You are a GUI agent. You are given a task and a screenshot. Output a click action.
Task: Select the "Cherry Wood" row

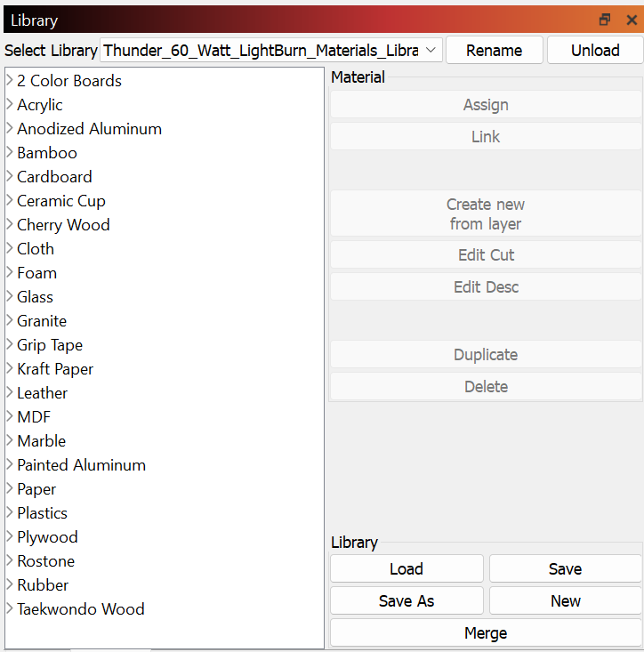[x=63, y=225]
